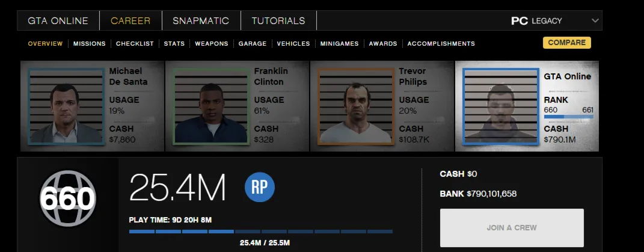Open the Tutorials tab
The width and height of the screenshot is (644, 252).
278,20
